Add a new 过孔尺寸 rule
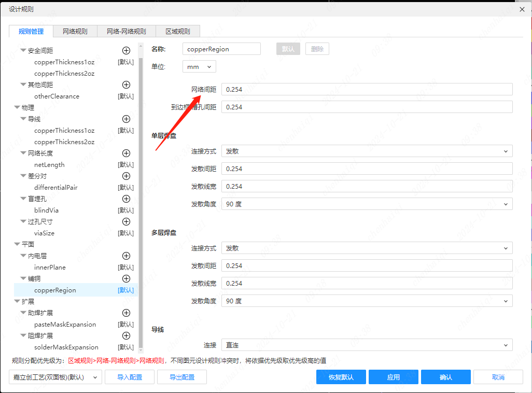Screen dimensions: 532x393 coord(126,222)
